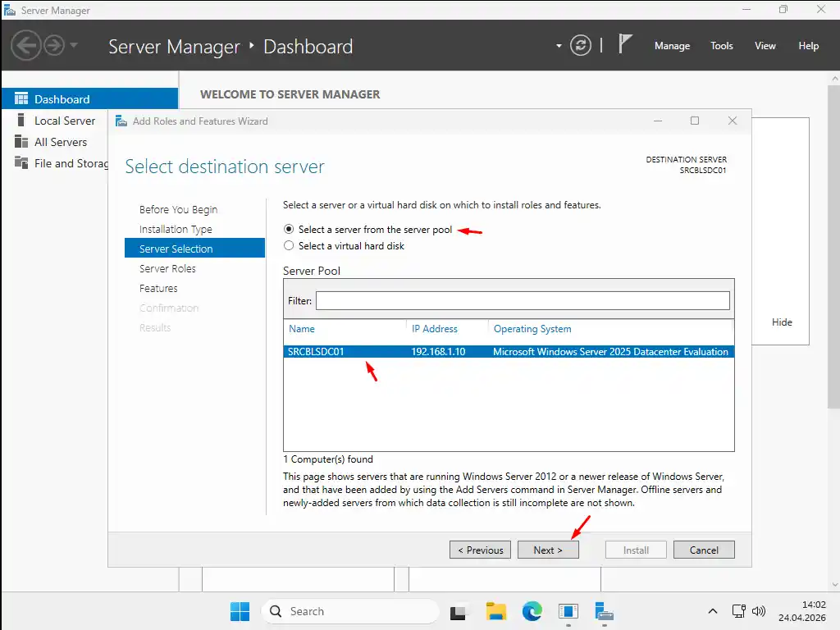The width and height of the screenshot is (840, 630).
Task: Click the Windows Server 2025 Datacenter Evaluation cell
Action: [610, 352]
